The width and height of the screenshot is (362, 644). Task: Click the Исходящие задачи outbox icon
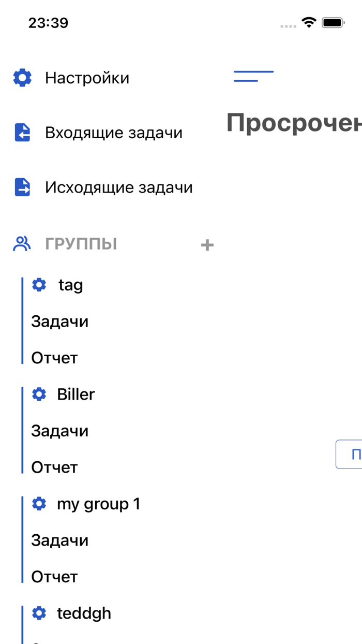pos(21,187)
